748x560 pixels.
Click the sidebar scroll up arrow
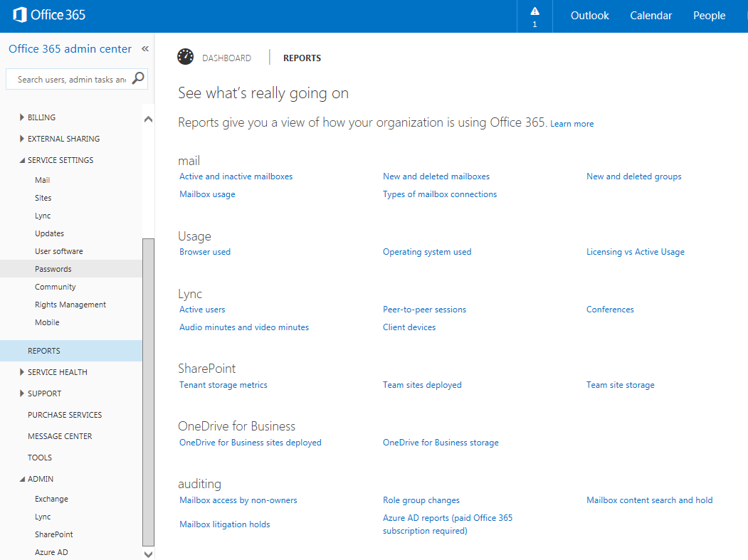148,120
